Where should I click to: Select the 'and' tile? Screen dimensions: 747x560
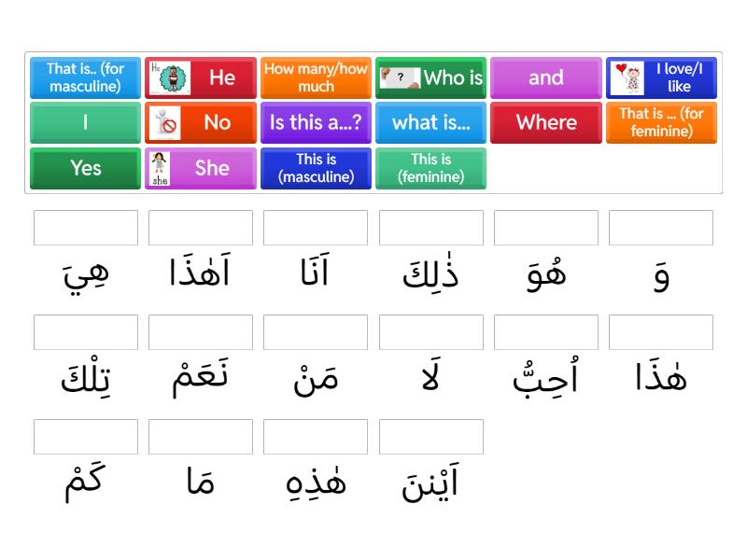pos(546,78)
